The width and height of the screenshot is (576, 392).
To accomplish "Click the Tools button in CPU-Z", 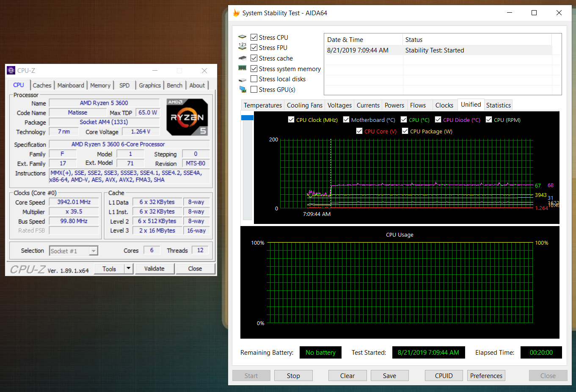I will [x=109, y=268].
